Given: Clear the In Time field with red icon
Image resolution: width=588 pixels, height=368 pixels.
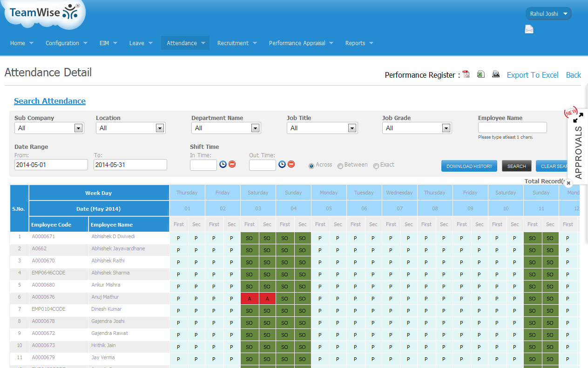Looking at the screenshot, I should [232, 164].
